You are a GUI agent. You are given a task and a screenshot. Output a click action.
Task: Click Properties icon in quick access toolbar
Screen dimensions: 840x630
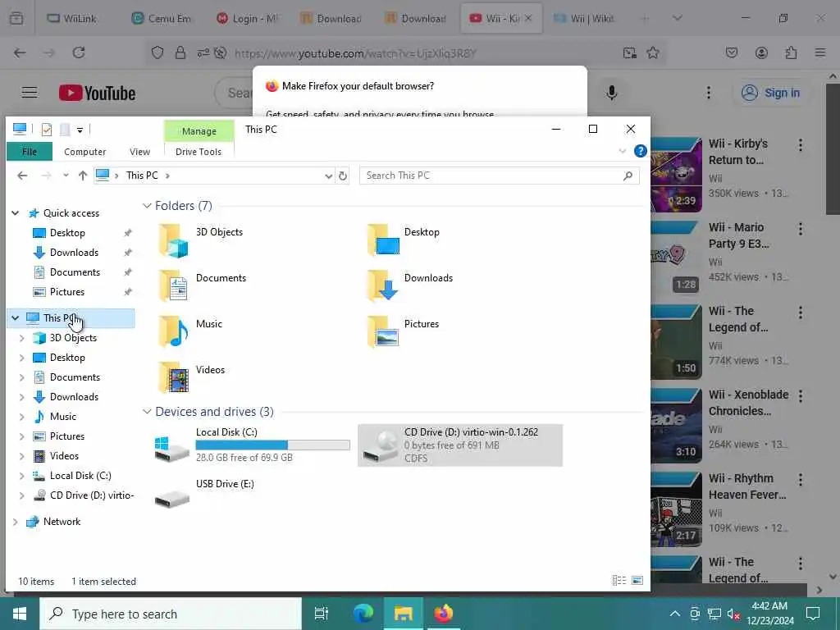[47, 129]
